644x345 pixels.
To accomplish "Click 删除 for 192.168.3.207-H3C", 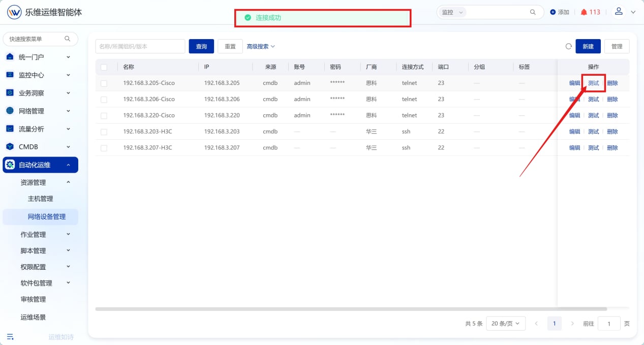I will [612, 148].
